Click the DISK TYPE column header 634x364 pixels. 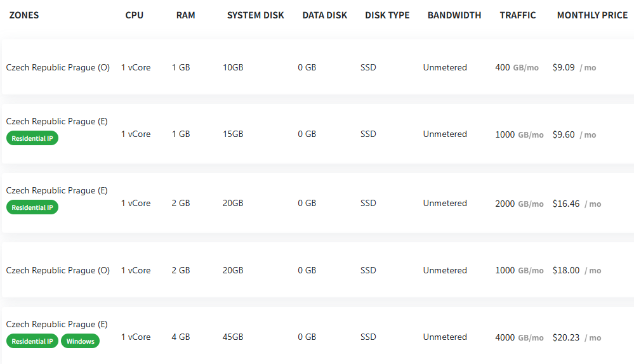[387, 15]
